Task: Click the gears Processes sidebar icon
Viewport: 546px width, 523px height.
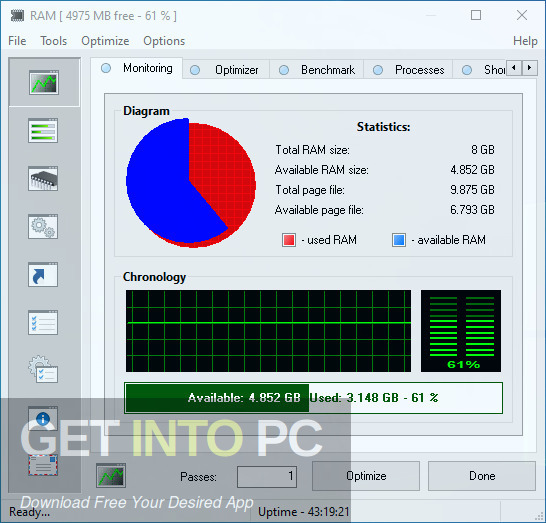Action: pyautogui.click(x=43, y=227)
